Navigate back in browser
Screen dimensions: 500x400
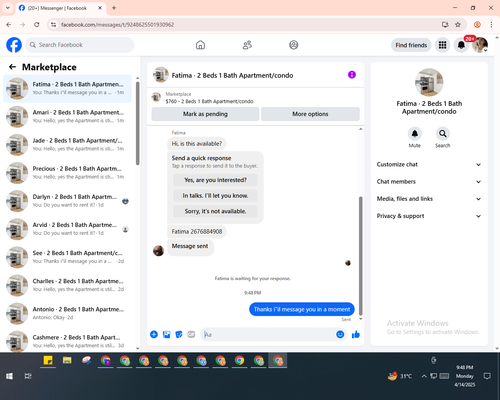[x=9, y=25]
